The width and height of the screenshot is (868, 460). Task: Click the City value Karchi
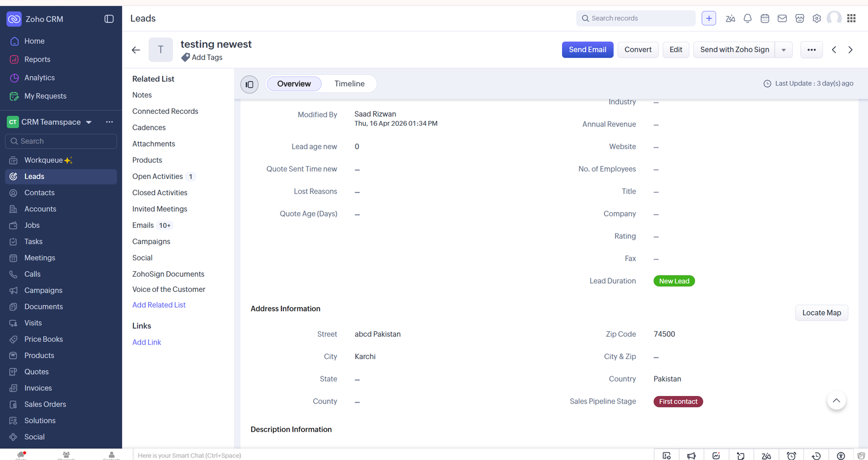[365, 356]
